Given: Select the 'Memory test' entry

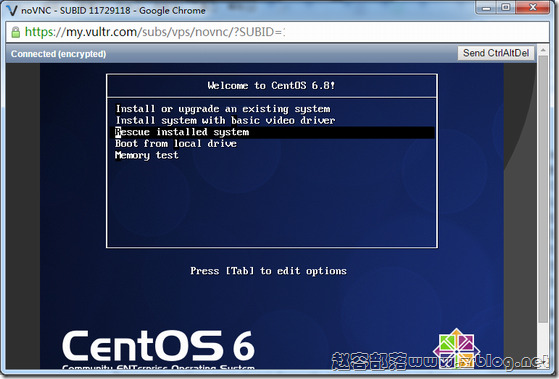Looking at the screenshot, I should coord(147,155).
